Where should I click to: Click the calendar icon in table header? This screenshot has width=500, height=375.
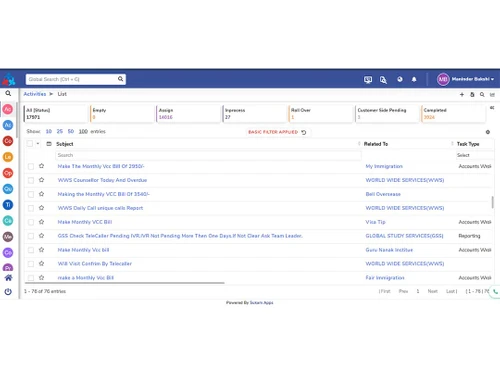tap(49, 144)
